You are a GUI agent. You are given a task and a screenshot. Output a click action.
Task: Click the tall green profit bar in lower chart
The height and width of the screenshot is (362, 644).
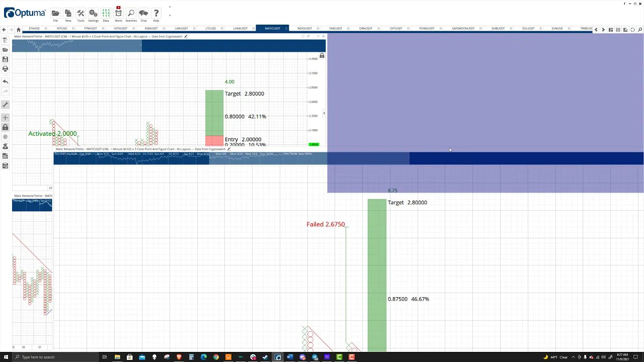tap(377, 275)
